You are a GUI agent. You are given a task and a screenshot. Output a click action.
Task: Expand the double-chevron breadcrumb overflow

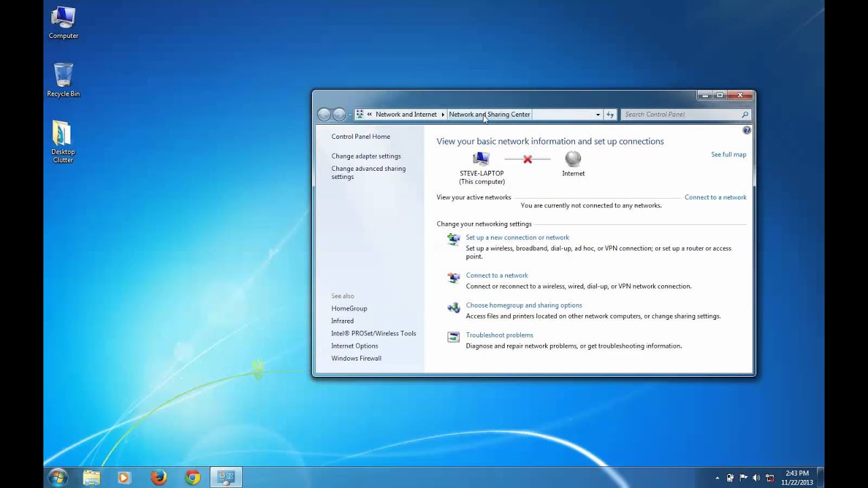pos(370,115)
